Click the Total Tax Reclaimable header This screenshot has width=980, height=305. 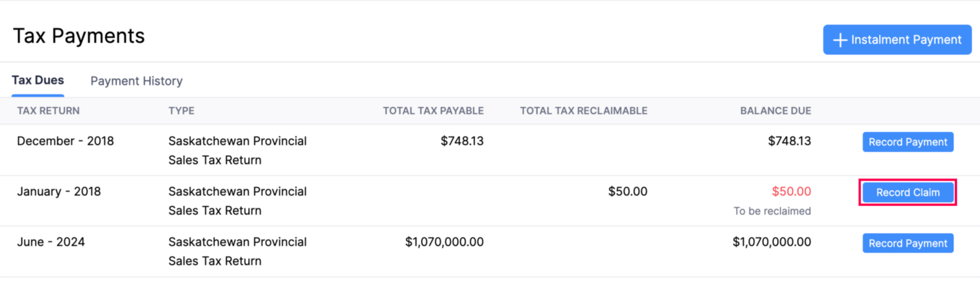(583, 111)
